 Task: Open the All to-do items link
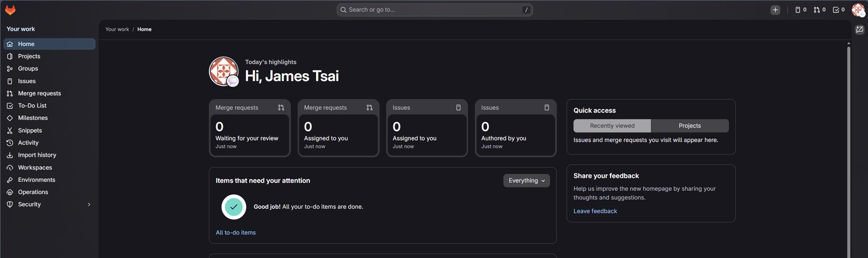tap(236, 233)
